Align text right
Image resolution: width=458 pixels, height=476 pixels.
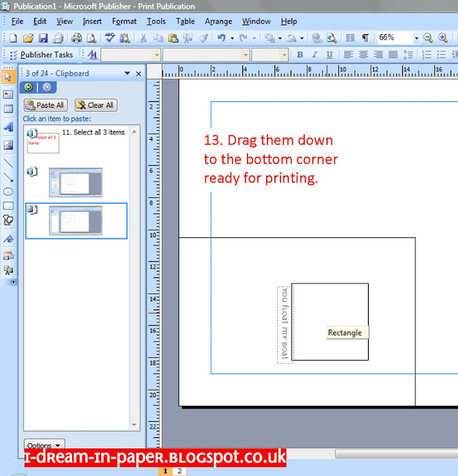[378, 55]
